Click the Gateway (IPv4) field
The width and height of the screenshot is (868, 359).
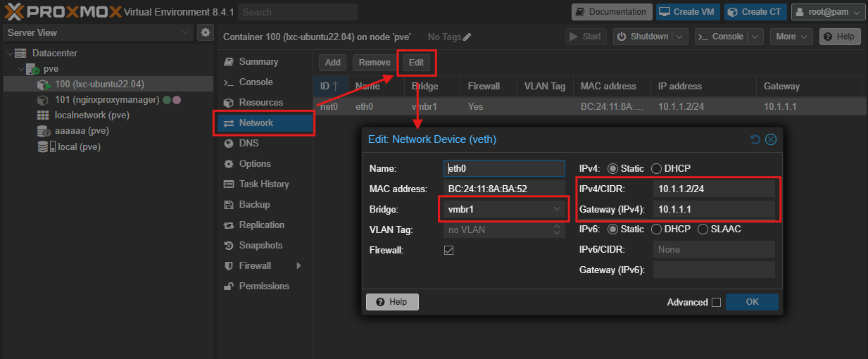click(x=714, y=210)
